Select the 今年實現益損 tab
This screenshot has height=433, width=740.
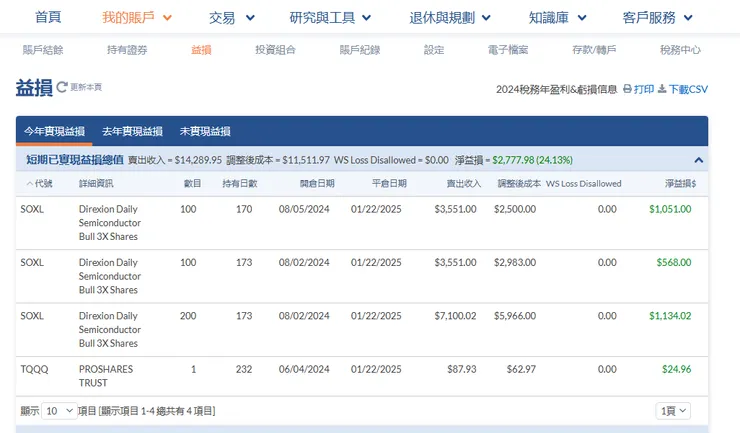point(54,131)
